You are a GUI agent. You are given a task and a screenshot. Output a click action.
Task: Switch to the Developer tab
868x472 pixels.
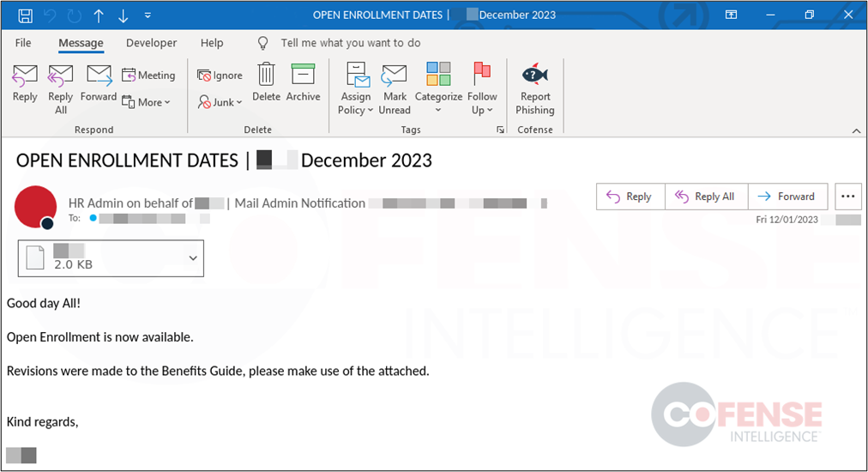pos(151,43)
